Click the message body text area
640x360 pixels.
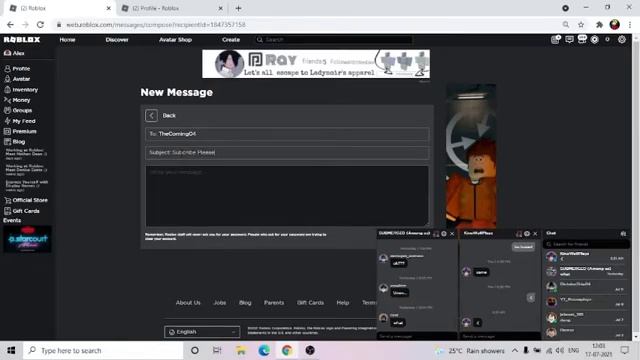(x=287, y=196)
